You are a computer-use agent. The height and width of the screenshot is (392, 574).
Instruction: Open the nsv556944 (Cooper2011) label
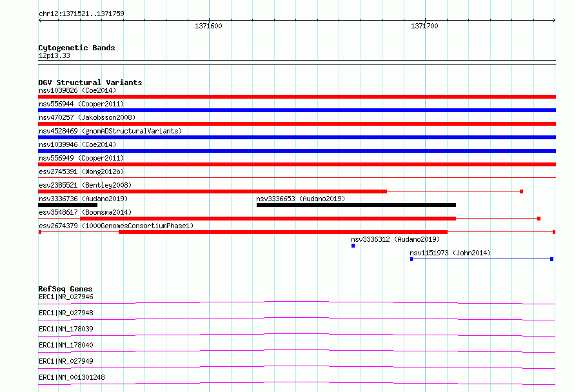point(81,104)
